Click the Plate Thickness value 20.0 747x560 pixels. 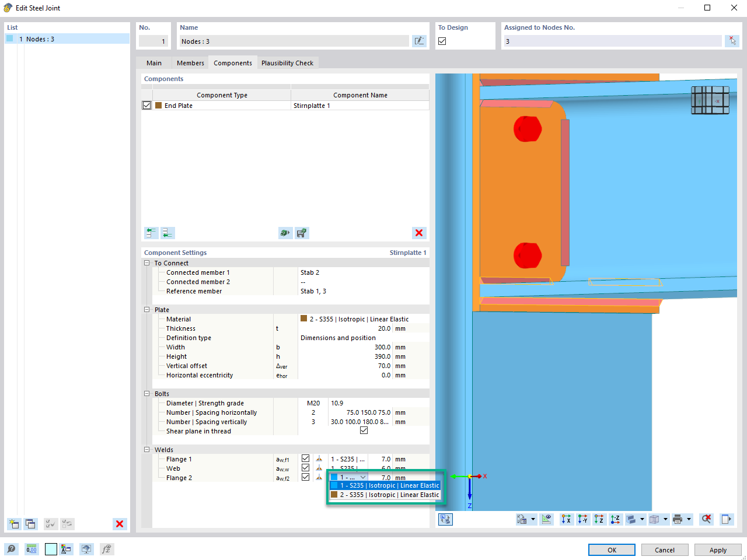pyautogui.click(x=383, y=328)
